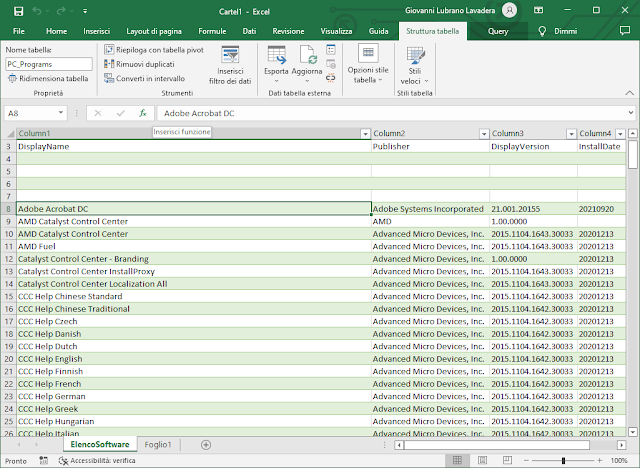Screen dimensions: 640x468
Task: Switch to Page Layout view icon
Action: click(482, 460)
